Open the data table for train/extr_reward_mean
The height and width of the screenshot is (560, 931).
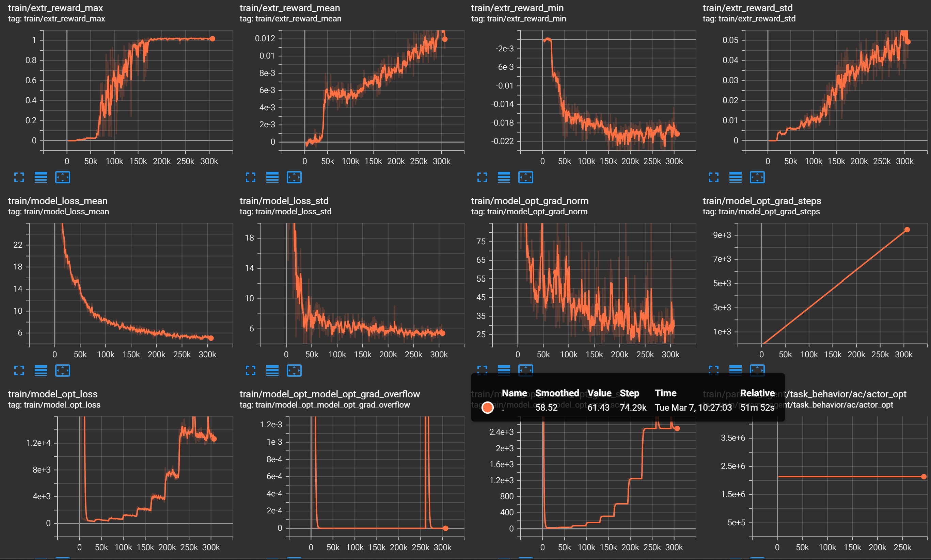click(x=273, y=177)
